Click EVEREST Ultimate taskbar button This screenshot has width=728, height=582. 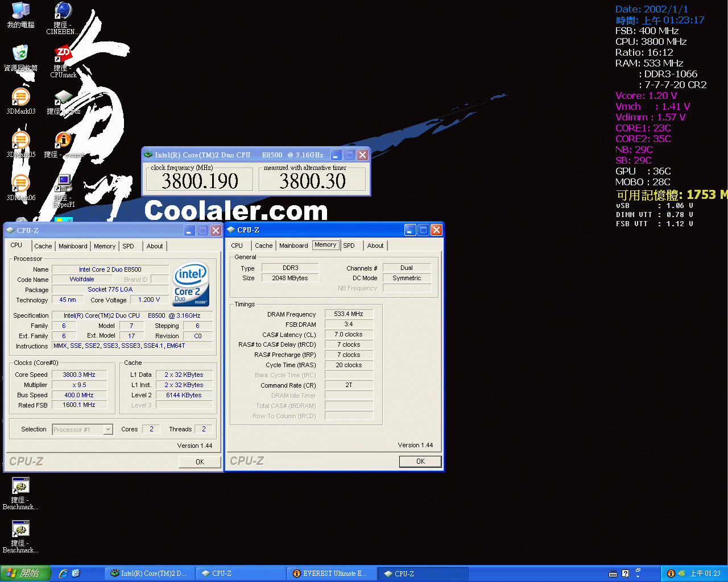[332, 573]
